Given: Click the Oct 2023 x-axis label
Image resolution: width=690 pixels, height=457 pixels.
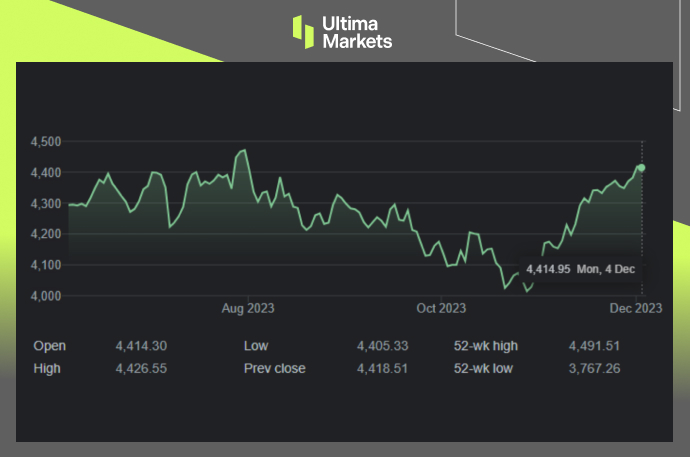Looking at the screenshot, I should pyautogui.click(x=441, y=309).
